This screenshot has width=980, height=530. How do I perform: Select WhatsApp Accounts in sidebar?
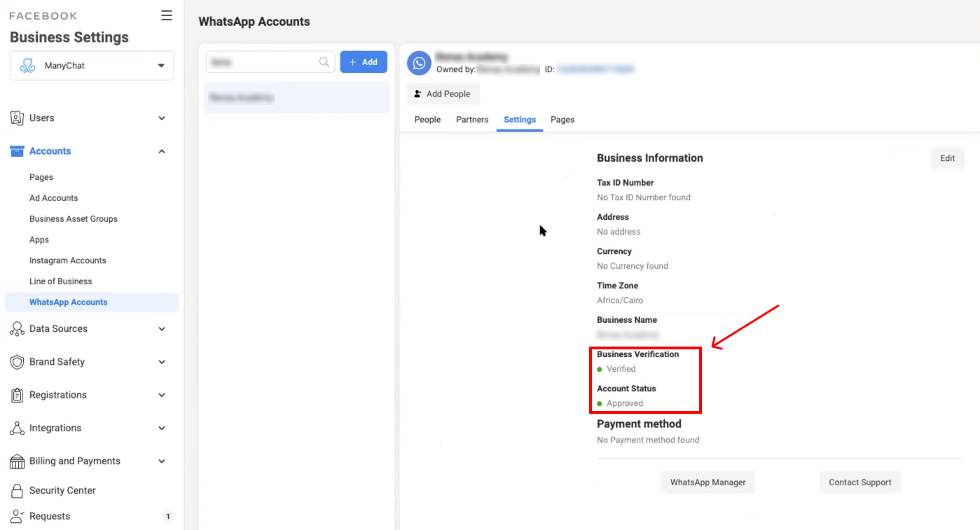(x=92, y=302)
